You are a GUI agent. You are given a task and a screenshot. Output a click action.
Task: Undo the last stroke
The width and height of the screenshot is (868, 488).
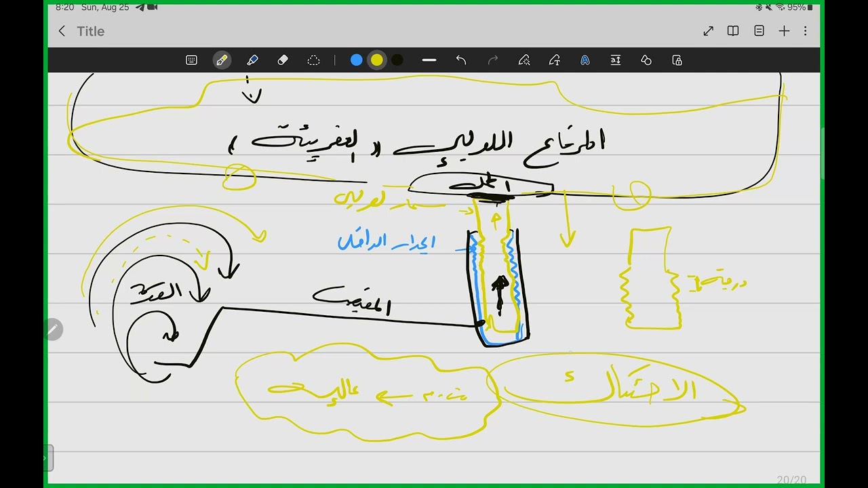[461, 60]
